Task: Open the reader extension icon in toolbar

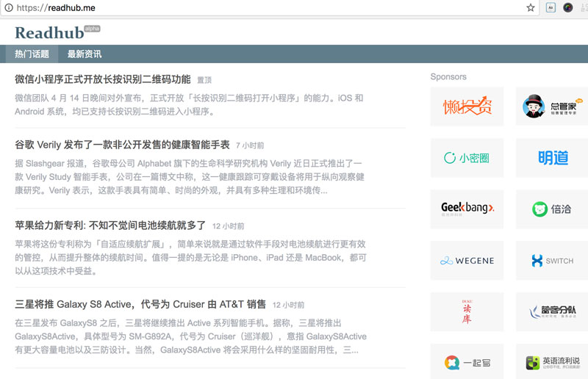Action: [x=551, y=7]
